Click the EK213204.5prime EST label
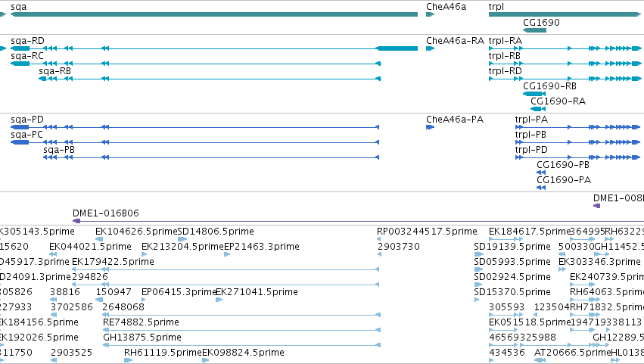This screenshot has height=364, width=644. click(183, 247)
